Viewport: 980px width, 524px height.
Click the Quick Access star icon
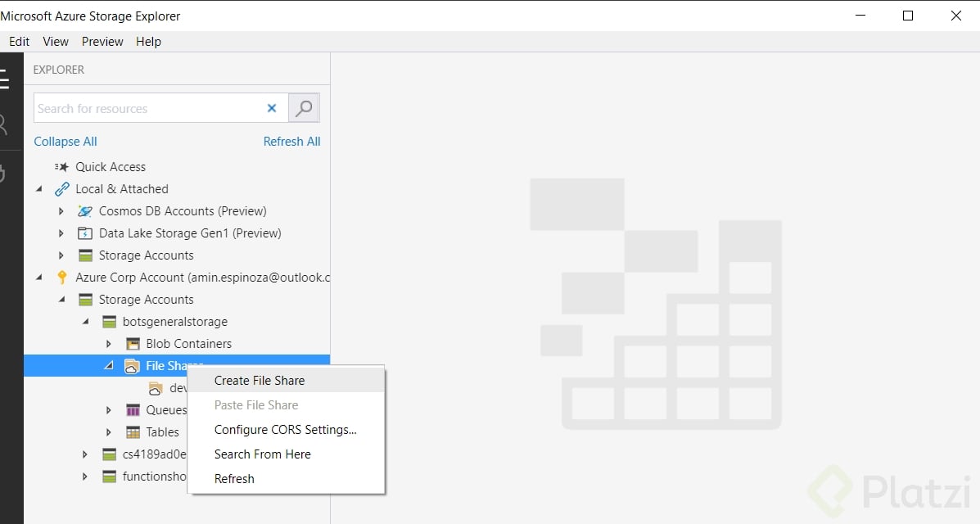tap(61, 167)
